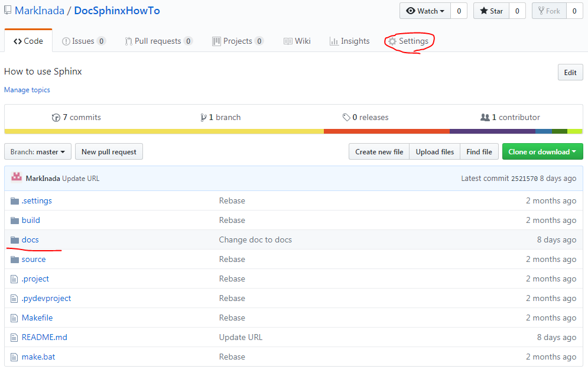The image size is (588, 369).
Task: Open the Wiki tab
Action: tap(297, 41)
